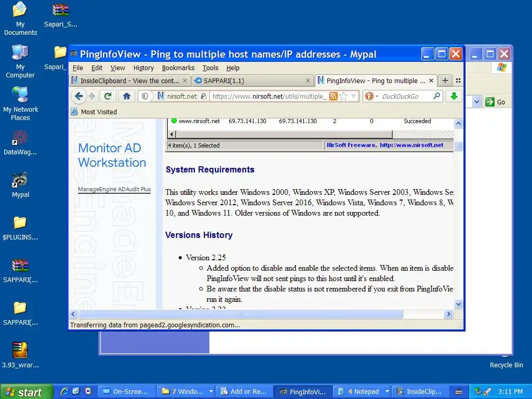Screen dimensions: 532x399
Task: Click the page vertical scrollbar down arrow
Action: click(458, 304)
